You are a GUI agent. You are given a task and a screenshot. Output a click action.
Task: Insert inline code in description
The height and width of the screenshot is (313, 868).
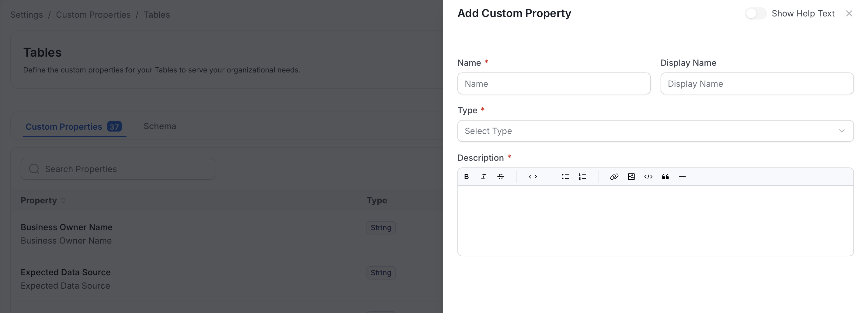click(533, 176)
